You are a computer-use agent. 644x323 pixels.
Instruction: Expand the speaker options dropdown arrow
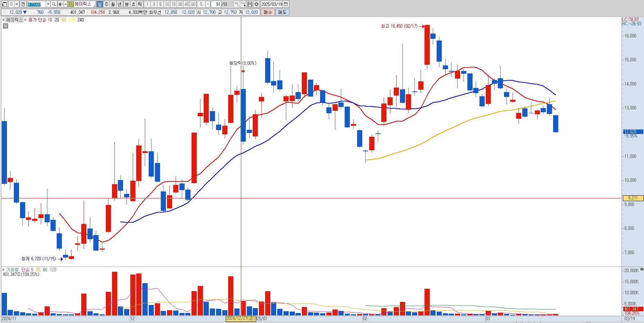[x=65, y=4]
